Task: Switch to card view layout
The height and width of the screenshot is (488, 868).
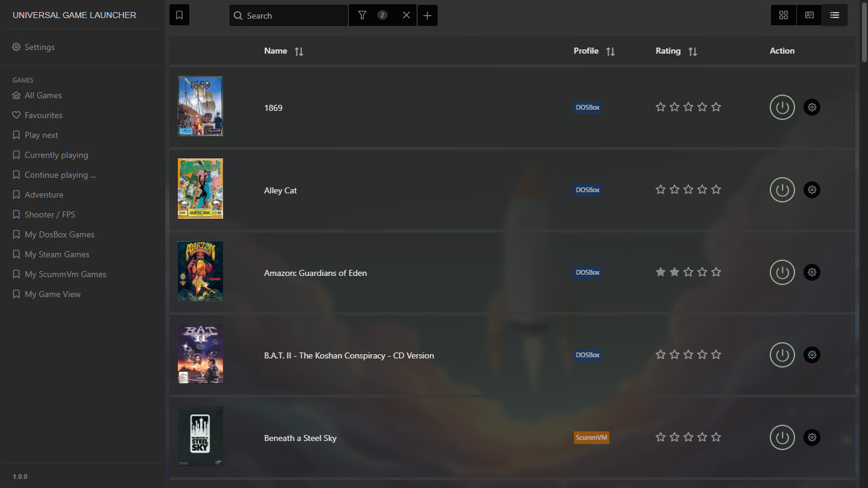Action: click(x=809, y=14)
